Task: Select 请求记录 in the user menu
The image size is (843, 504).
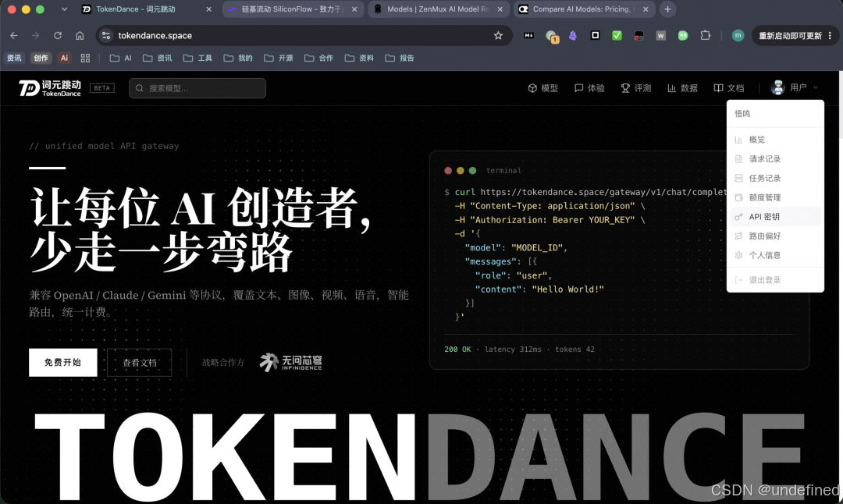Action: (775, 159)
